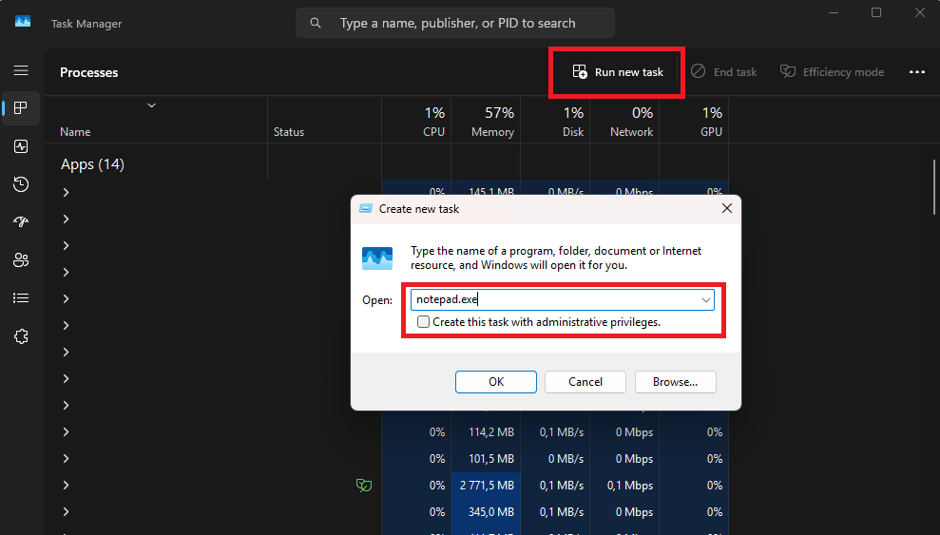Click the green efficiency mode leaf icon
The width and height of the screenshot is (940, 535).
(x=364, y=485)
